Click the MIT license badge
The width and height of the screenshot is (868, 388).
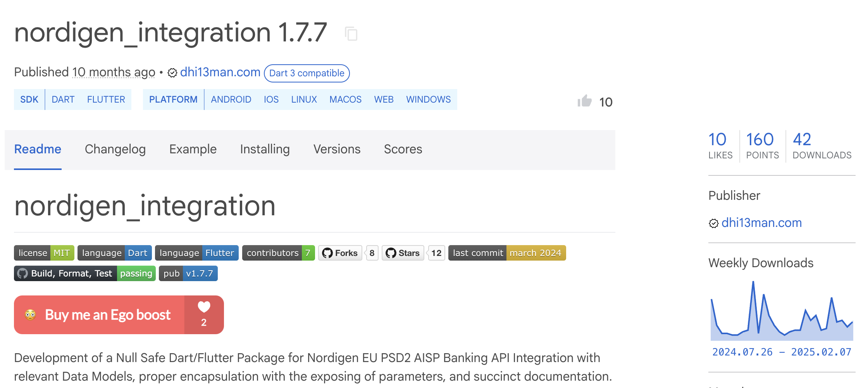(44, 253)
